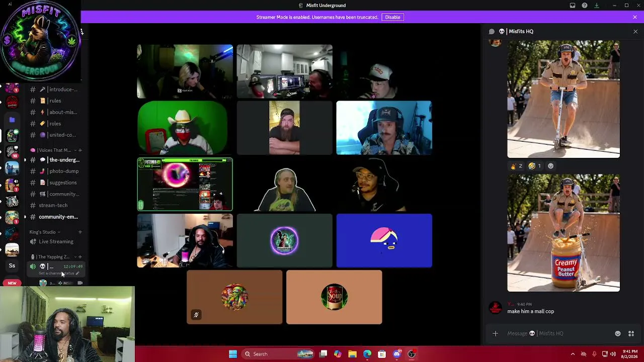The height and width of the screenshot is (362, 644).
Task: Click the add reaction smiley icon
Action: pyautogui.click(x=550, y=166)
